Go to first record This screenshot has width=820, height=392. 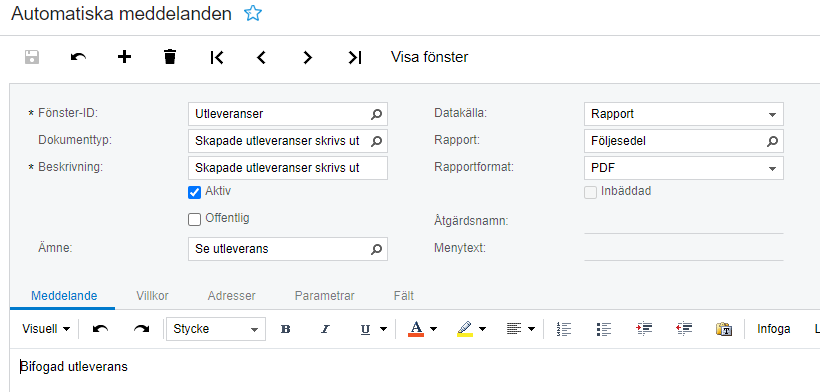pyautogui.click(x=217, y=57)
